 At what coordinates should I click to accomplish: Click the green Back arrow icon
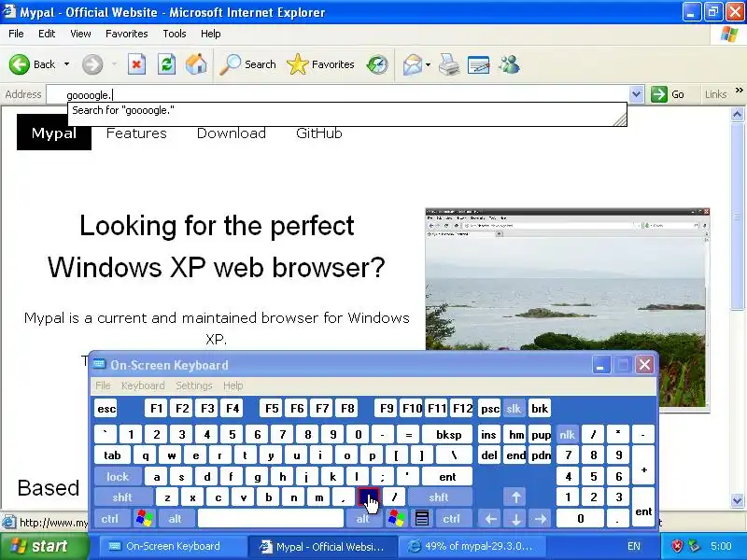pos(20,64)
